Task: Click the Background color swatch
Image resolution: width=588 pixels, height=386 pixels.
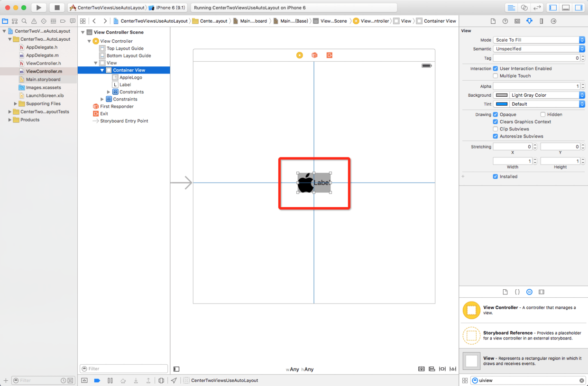Action: pos(501,95)
